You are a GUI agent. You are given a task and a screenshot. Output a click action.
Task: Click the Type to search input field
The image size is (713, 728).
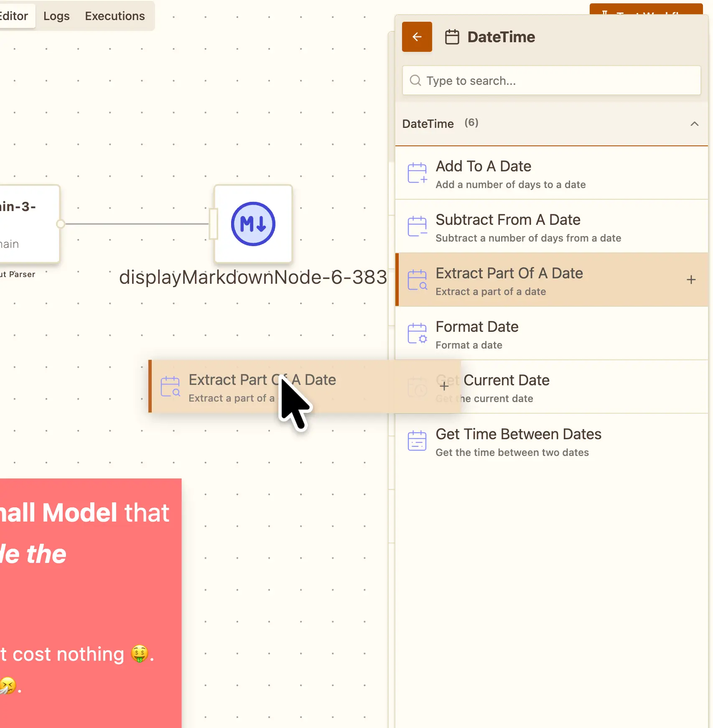[x=551, y=80]
